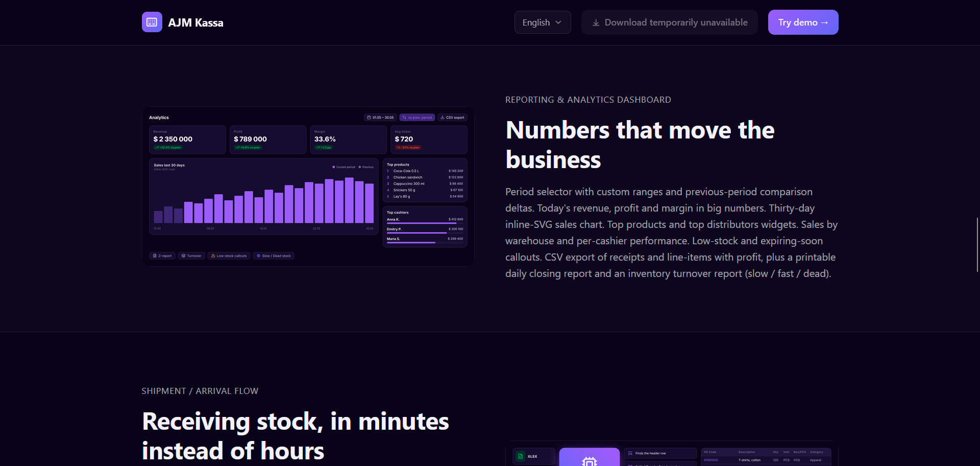Click the +8.9% vs prev profit badge
980x466 pixels.
(248, 148)
